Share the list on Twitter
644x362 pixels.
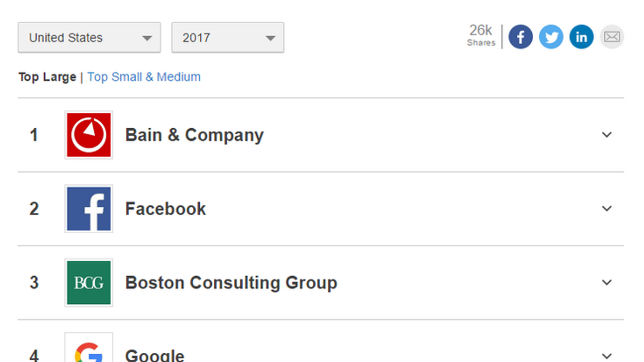tap(551, 37)
